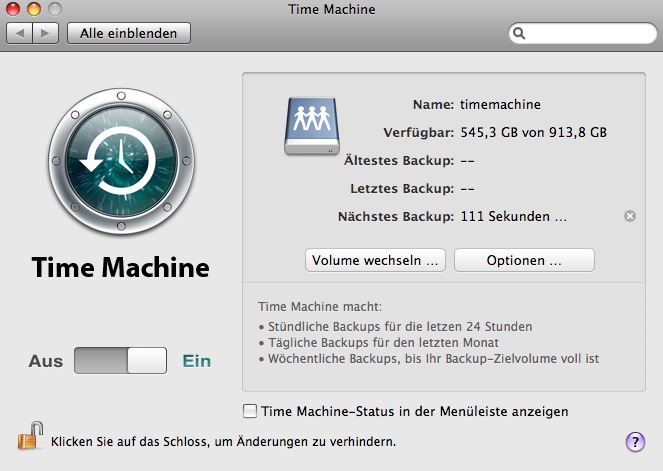Select the timemachine network volume icon
Screen dimensions: 663x471
click(x=311, y=127)
